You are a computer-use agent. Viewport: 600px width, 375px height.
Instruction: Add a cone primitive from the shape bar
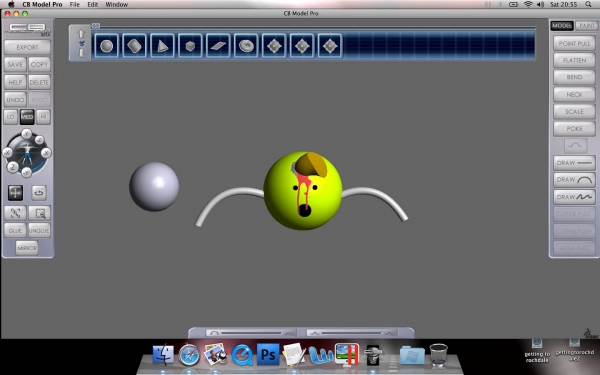tap(162, 46)
